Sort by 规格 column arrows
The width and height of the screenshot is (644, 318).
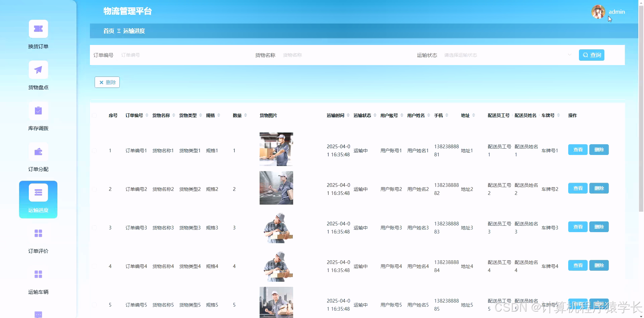point(218,115)
